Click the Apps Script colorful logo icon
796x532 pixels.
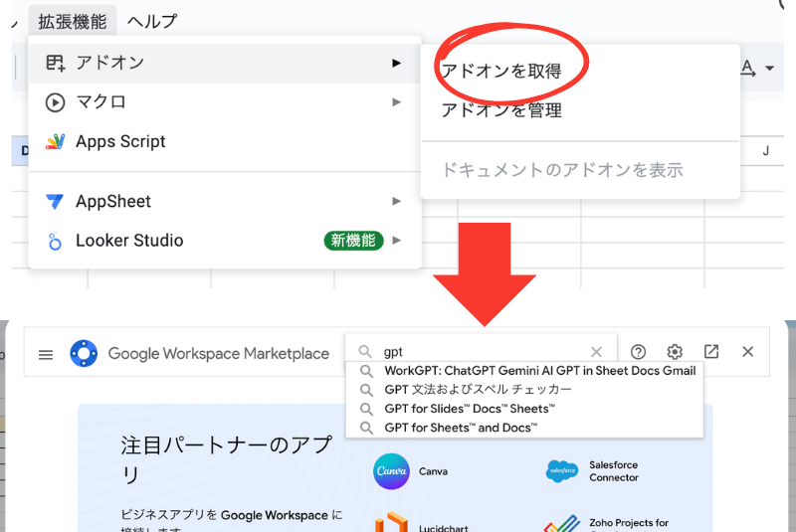coord(55,141)
